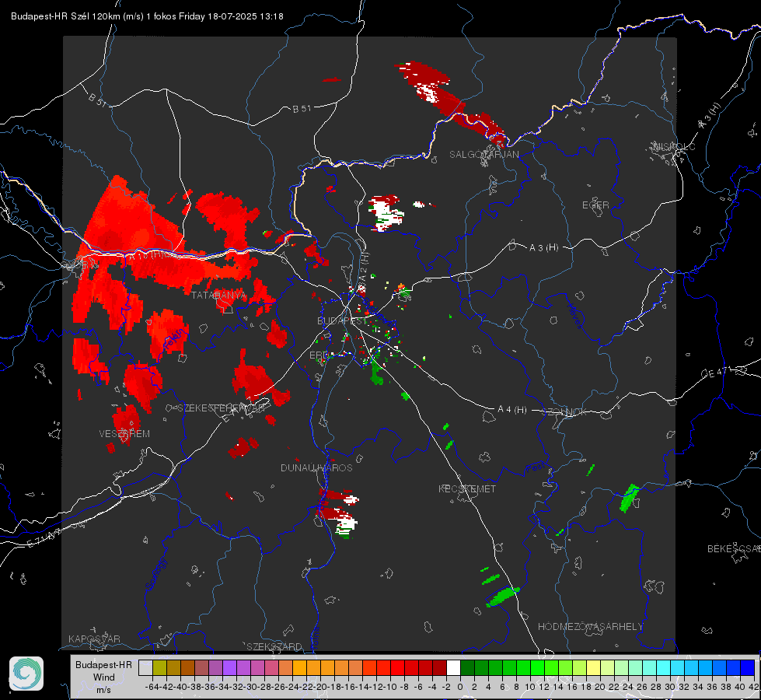The image size is (761, 700).
Task: Click the 0 legend scale value
Action: tap(460, 687)
